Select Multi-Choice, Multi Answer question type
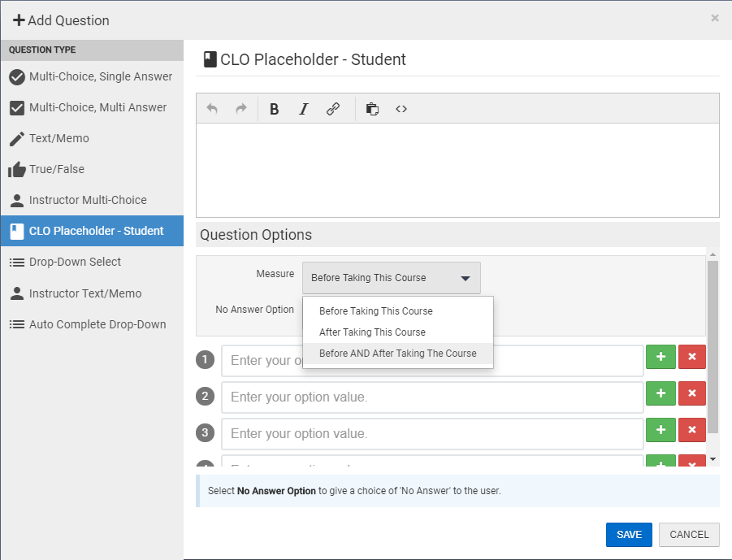This screenshot has height=560, width=732. coord(92,107)
